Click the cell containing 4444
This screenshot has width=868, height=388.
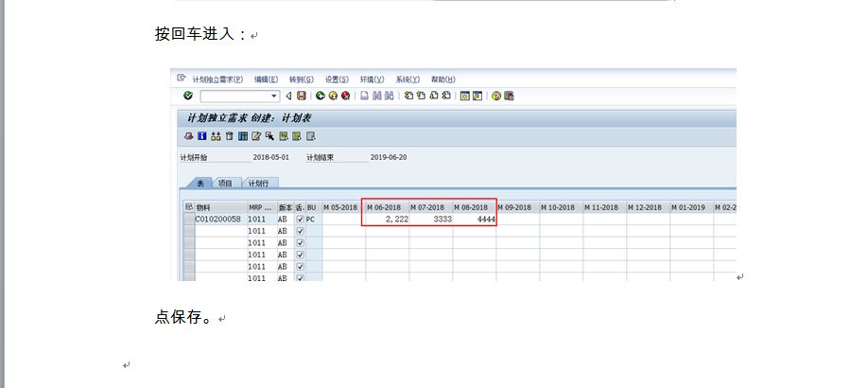(474, 220)
